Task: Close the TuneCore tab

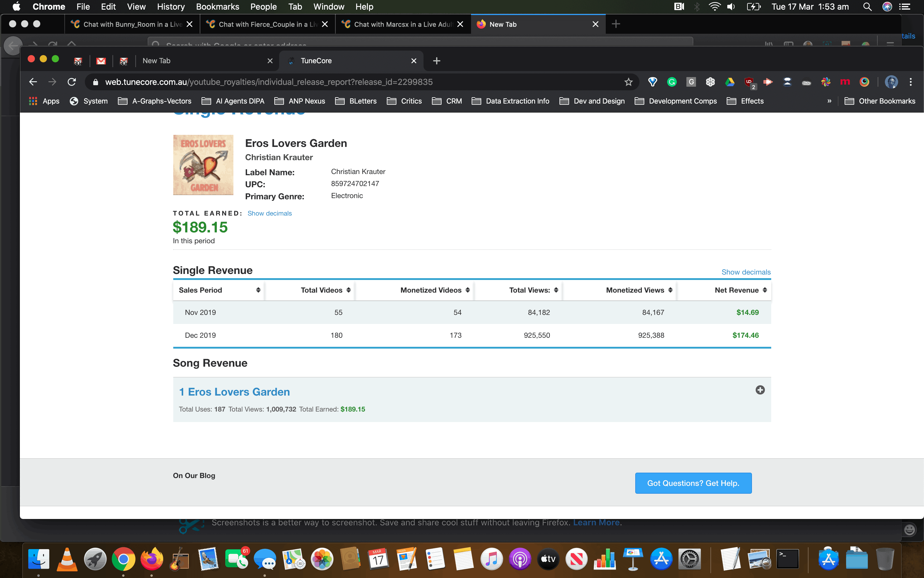Action: coord(414,61)
